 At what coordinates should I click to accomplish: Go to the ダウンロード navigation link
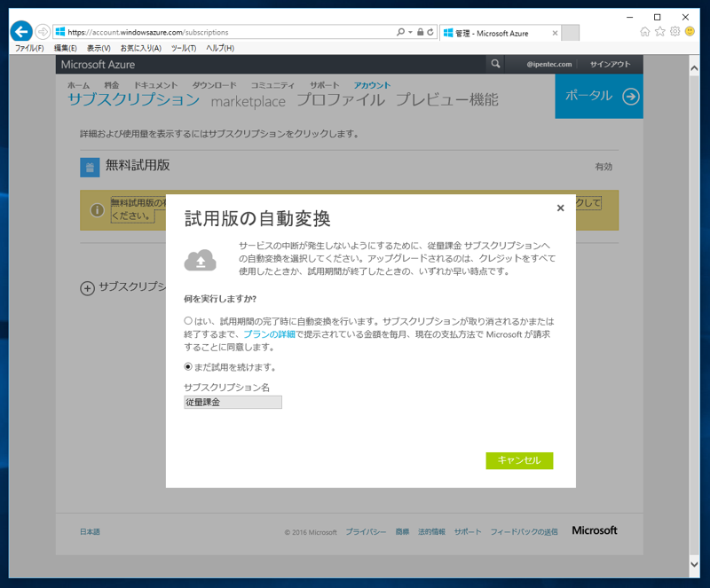point(215,85)
